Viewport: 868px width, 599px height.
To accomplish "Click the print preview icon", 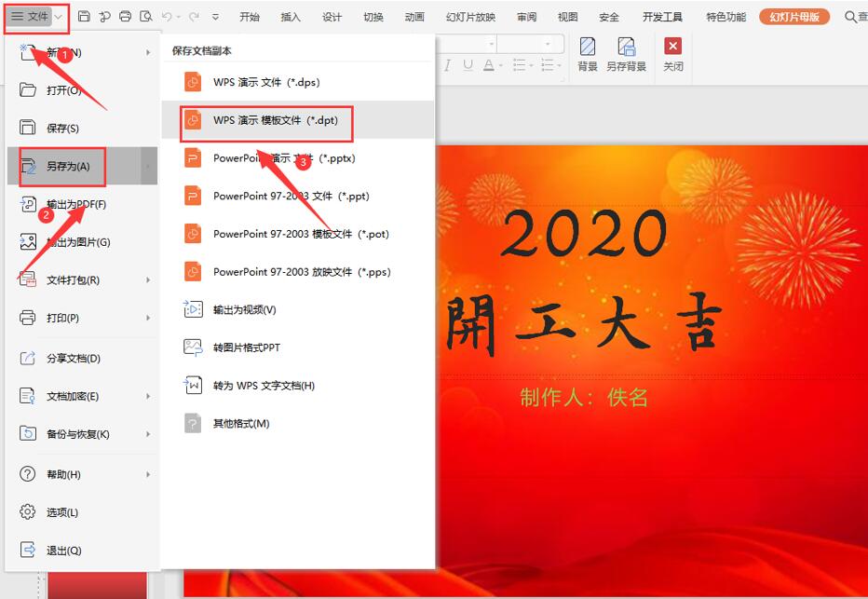I will [146, 17].
